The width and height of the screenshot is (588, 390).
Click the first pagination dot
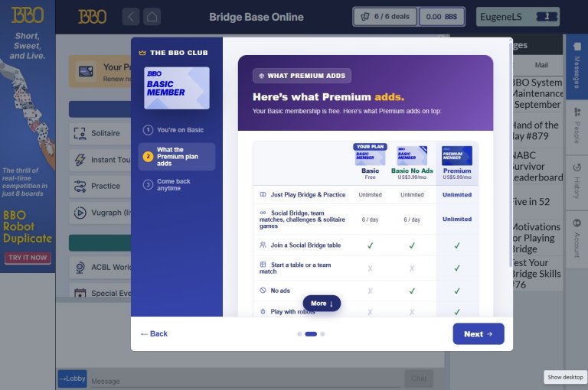(299, 334)
